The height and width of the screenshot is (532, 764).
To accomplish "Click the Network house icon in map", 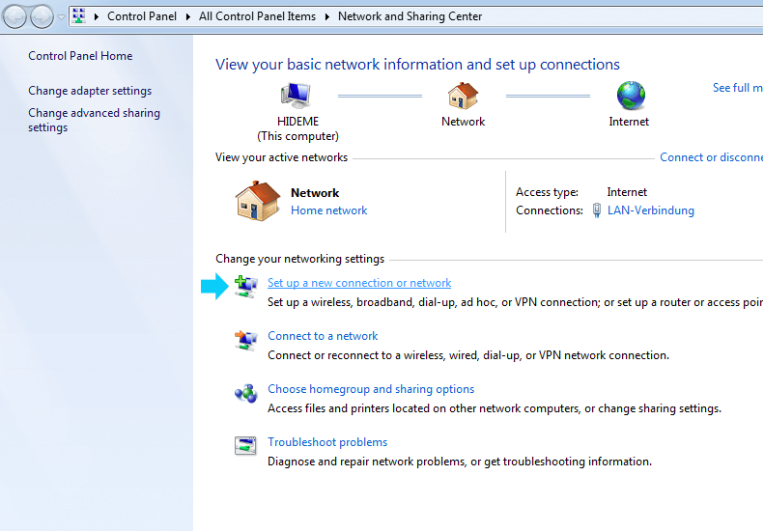I will 463,96.
